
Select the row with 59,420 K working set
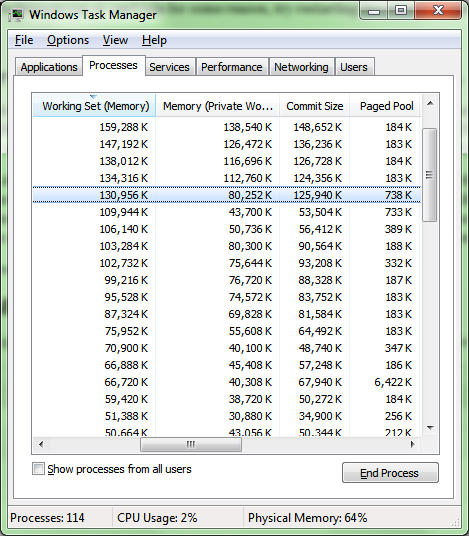227,399
